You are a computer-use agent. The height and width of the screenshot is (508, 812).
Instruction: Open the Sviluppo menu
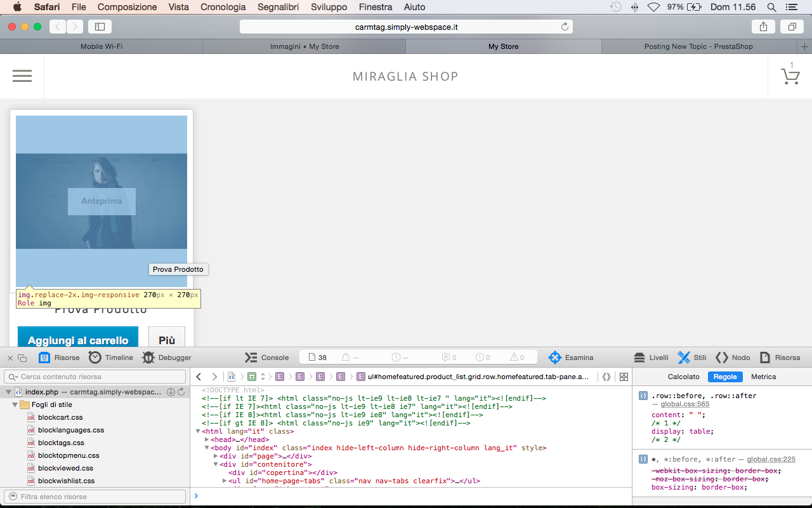(x=329, y=7)
